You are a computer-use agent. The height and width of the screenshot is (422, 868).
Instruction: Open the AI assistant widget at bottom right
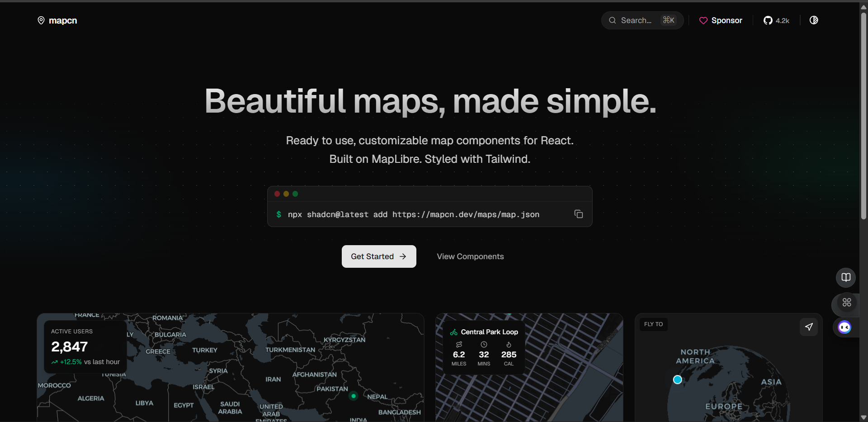click(844, 327)
